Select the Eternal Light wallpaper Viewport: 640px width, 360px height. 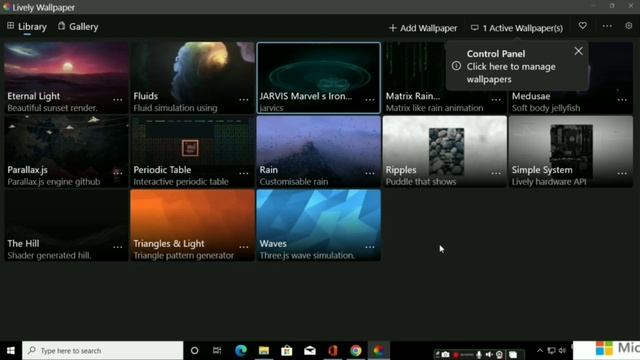point(66,78)
